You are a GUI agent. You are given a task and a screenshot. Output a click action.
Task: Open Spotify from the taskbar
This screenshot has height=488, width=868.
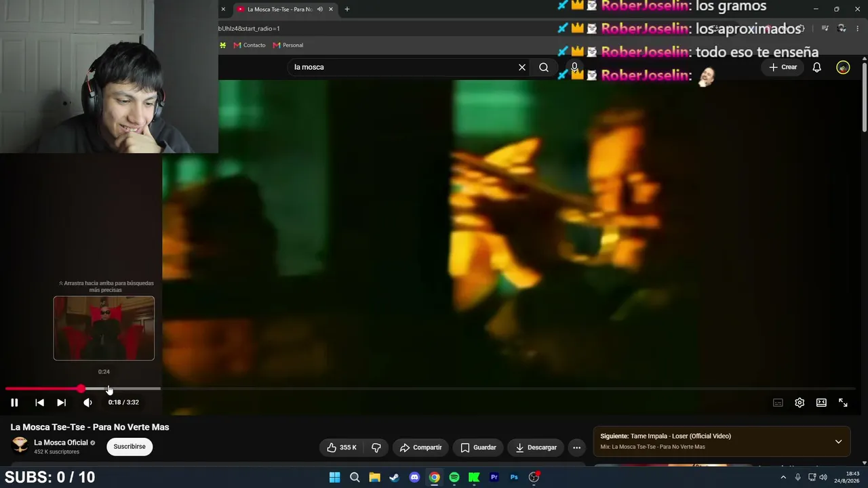coord(454,477)
